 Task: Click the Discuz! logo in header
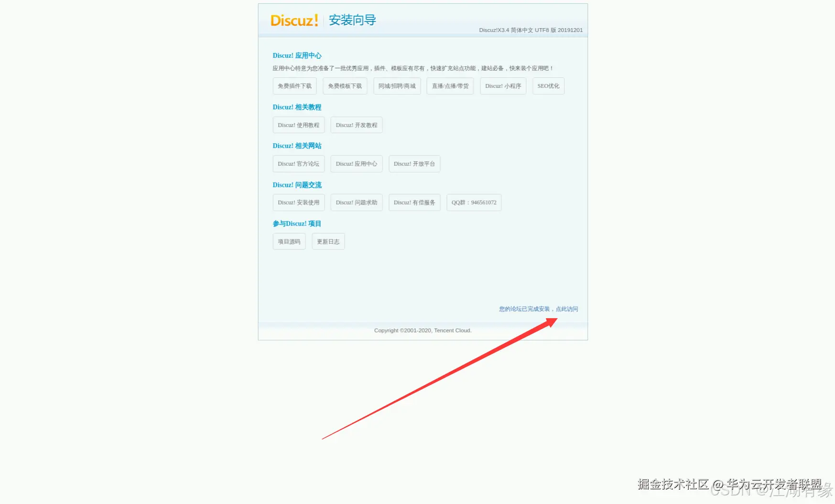[294, 21]
